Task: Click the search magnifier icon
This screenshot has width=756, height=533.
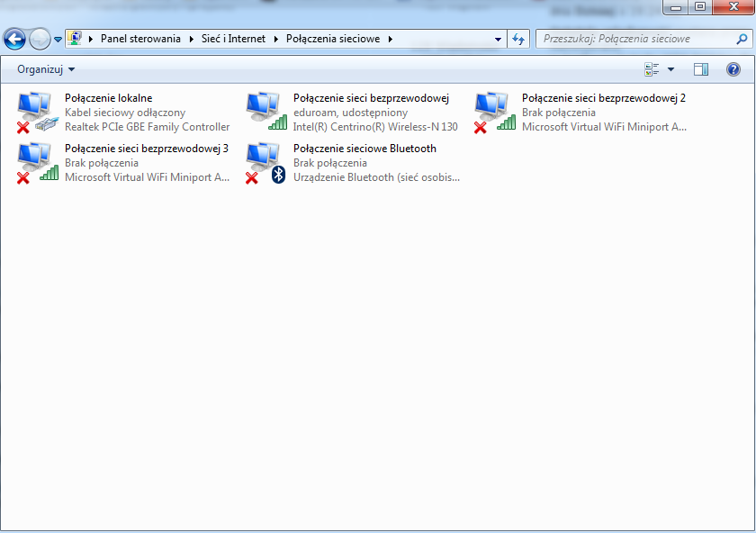Action: point(742,40)
